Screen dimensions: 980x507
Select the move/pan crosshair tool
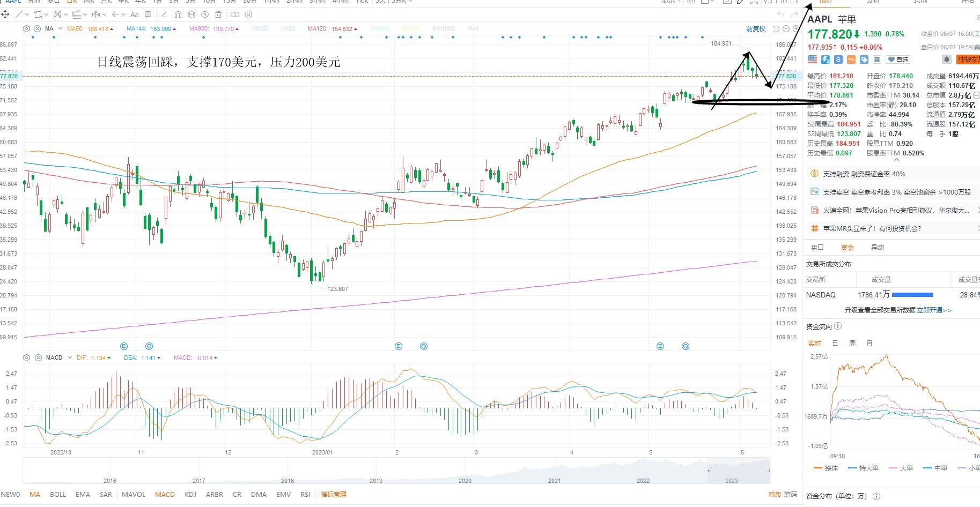point(5,14)
